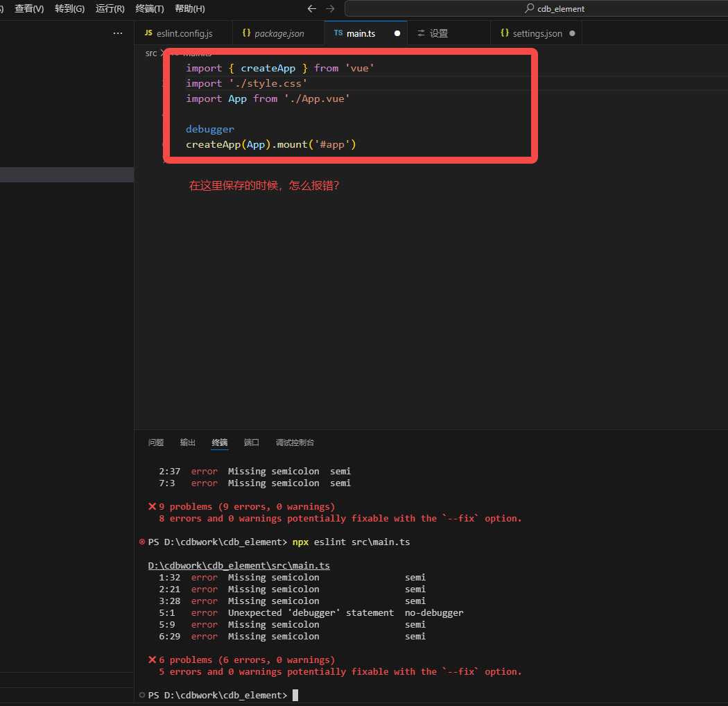
Task: Go forward with the right arrow
Action: click(x=330, y=9)
